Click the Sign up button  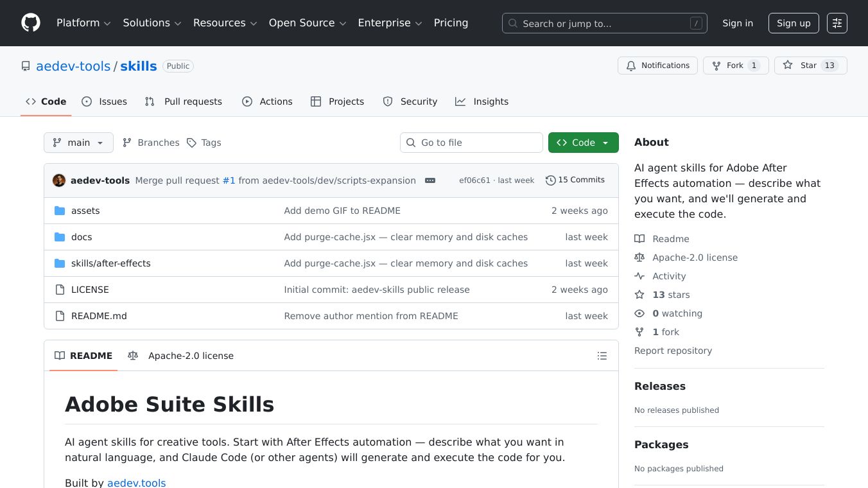(x=794, y=23)
